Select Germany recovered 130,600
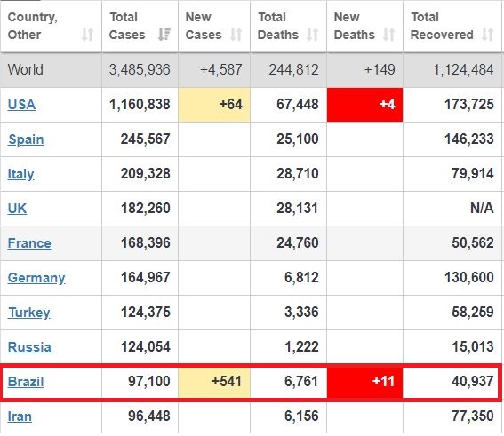Screen dimensions: 504x436 point(469,278)
